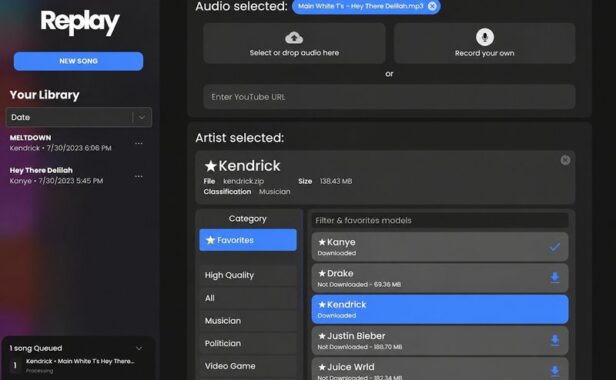The height and width of the screenshot is (380, 616).
Task: Open the Hey There Delilah options menu
Action: (138, 176)
